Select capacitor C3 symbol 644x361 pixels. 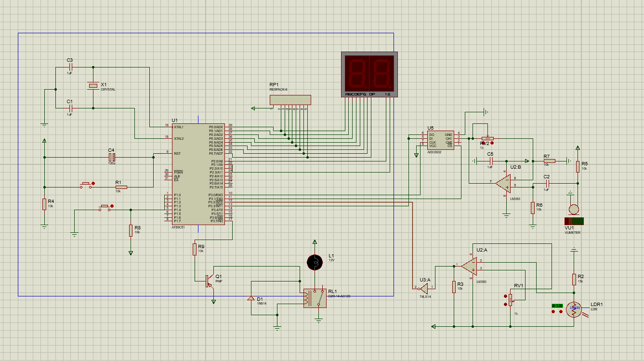(x=70, y=67)
